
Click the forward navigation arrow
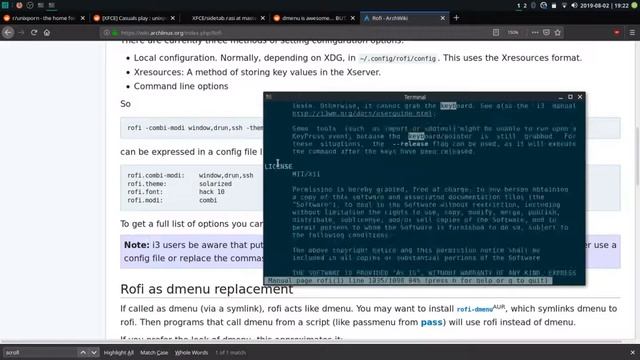click(x=21, y=32)
